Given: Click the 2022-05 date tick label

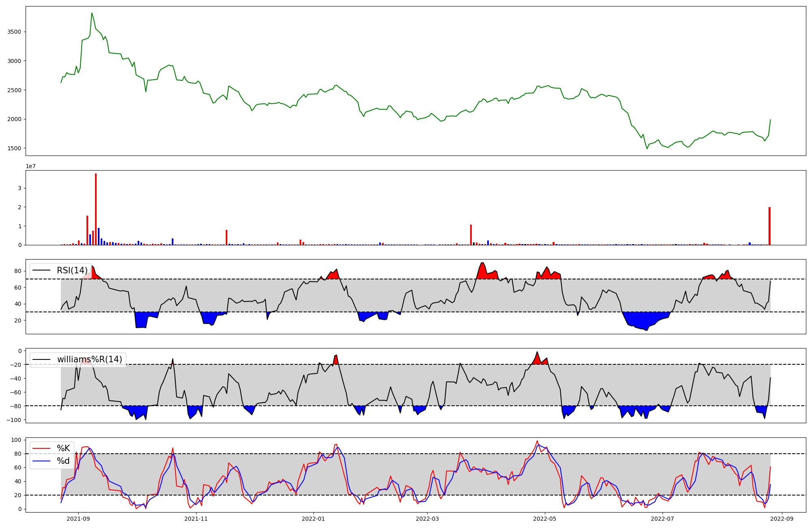Looking at the screenshot, I should (544, 519).
